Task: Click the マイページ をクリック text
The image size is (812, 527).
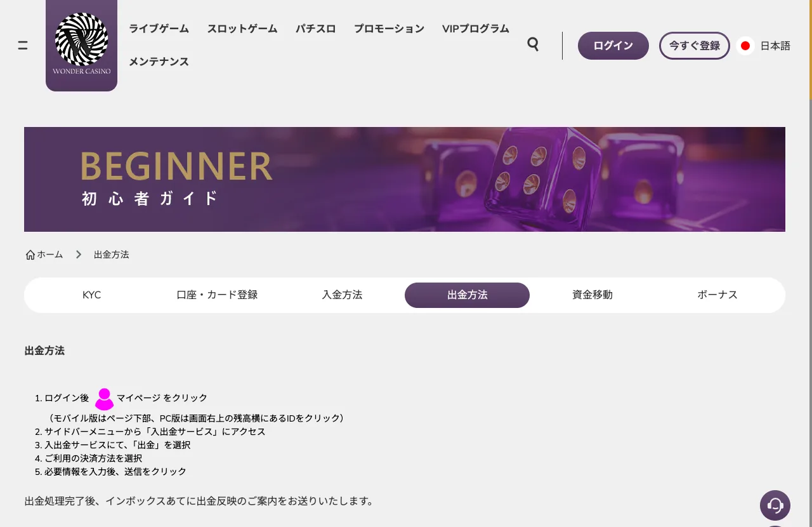Action: click(162, 398)
